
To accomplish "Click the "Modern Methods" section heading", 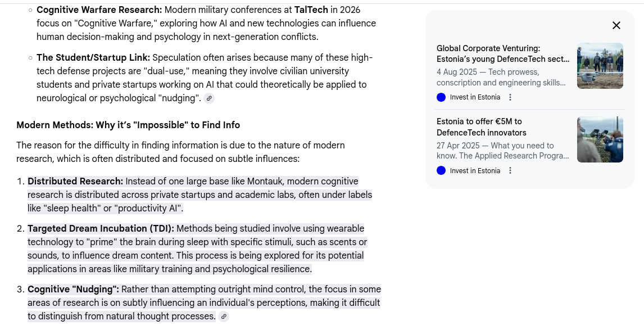I will 128,125.
